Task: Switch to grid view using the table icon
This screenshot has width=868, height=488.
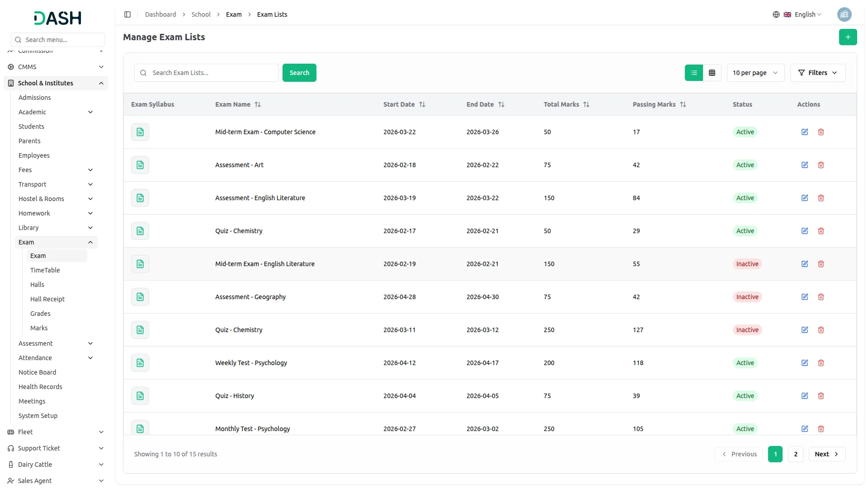Action: [x=712, y=72]
